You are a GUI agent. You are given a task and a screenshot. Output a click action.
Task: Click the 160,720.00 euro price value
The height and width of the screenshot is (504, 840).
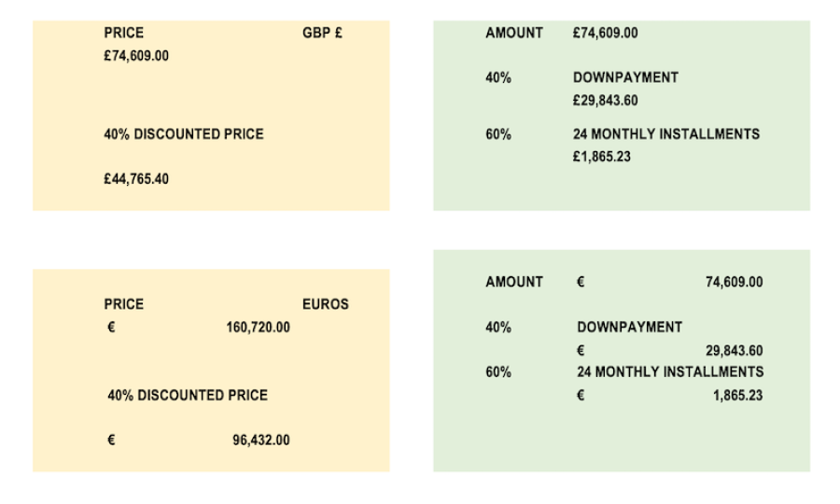pyautogui.click(x=258, y=328)
